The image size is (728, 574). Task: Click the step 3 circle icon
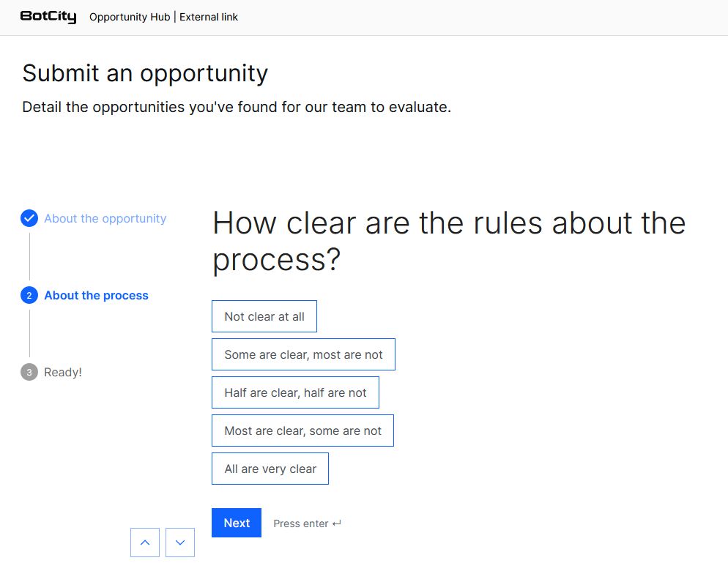point(29,373)
